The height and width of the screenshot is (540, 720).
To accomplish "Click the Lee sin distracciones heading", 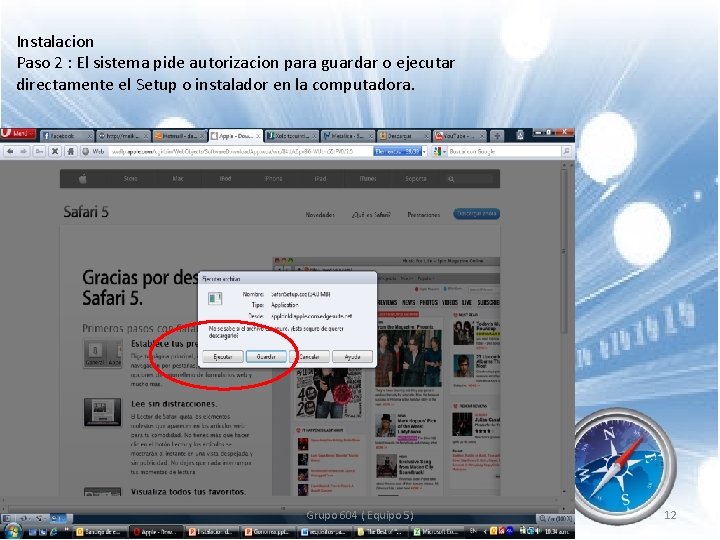I will [x=174, y=404].
